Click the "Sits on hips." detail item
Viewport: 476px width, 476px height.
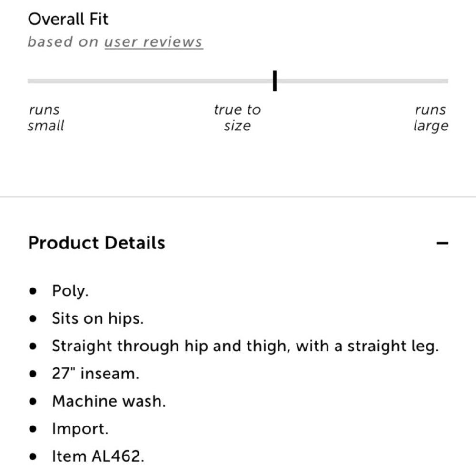point(98,318)
